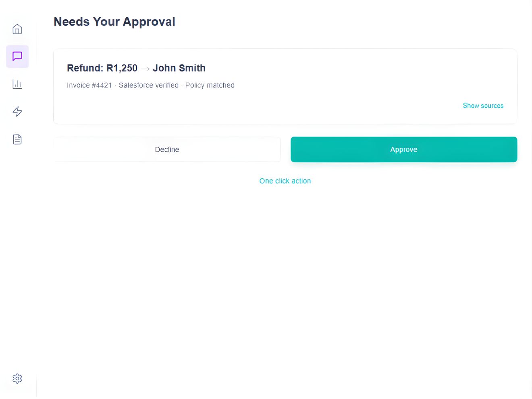Approve the R1,250 refund to John Smith

403,149
